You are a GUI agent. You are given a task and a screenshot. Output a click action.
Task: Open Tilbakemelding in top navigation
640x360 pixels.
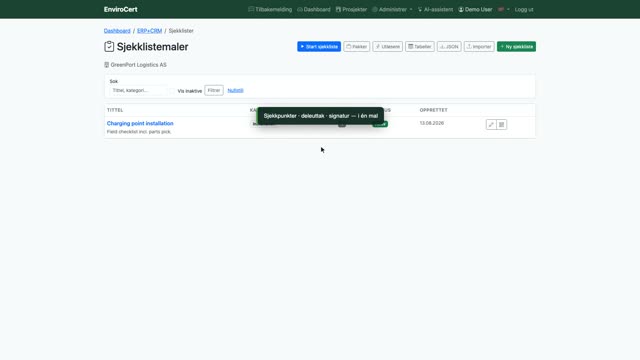[270, 9]
